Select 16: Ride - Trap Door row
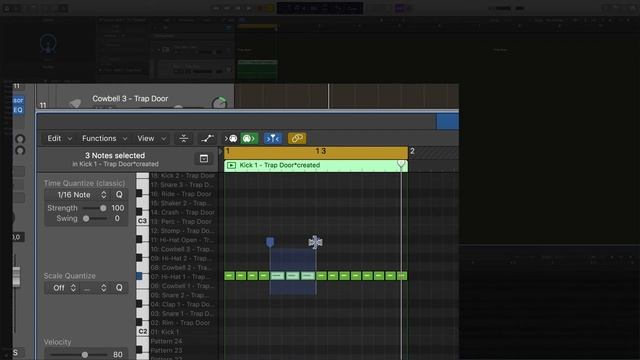The width and height of the screenshot is (640, 360). (x=182, y=194)
